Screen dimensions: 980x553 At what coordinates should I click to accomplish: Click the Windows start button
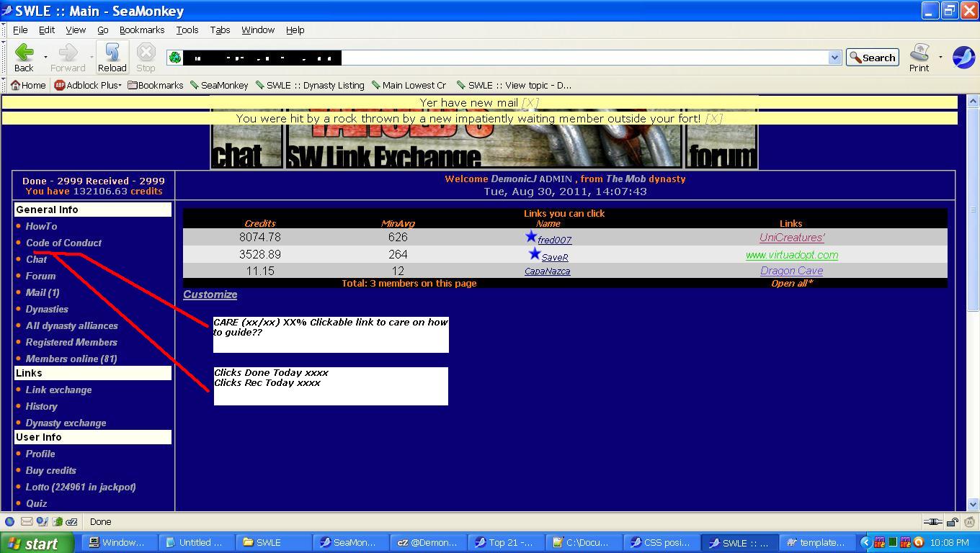tap(37, 543)
